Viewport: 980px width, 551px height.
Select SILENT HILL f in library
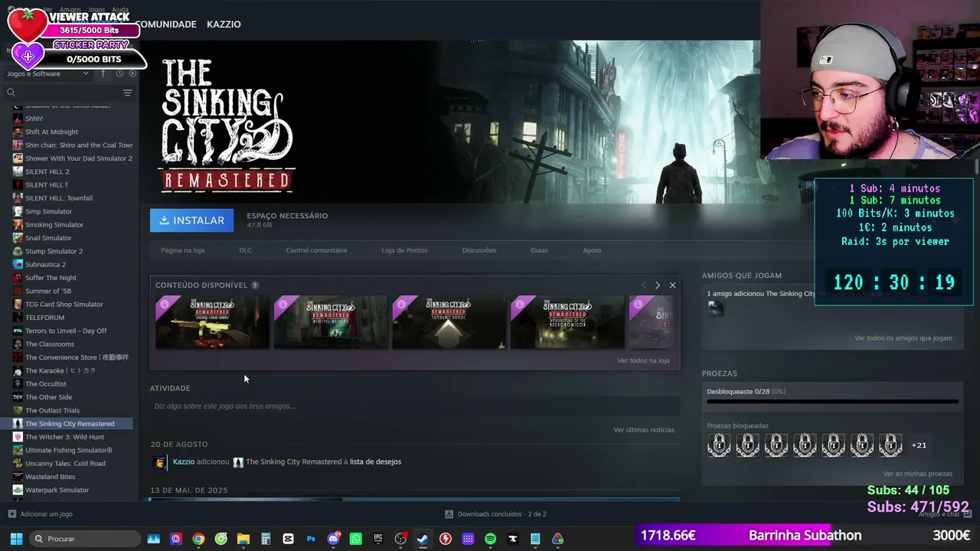(x=46, y=185)
